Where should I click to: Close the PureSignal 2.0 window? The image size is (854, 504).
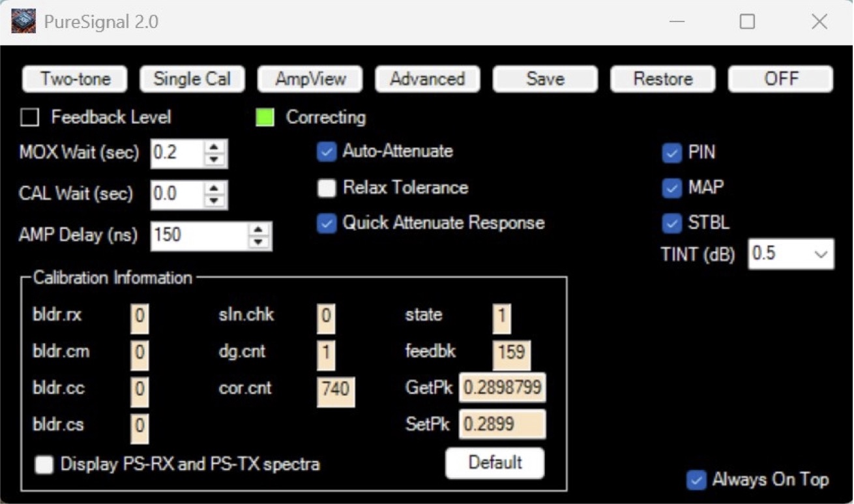pos(819,22)
